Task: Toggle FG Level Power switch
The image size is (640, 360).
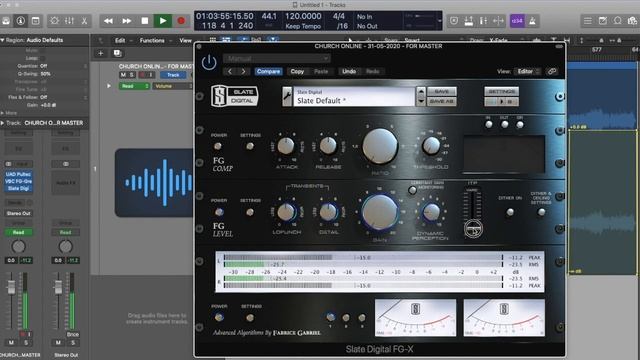Action: 219,212
